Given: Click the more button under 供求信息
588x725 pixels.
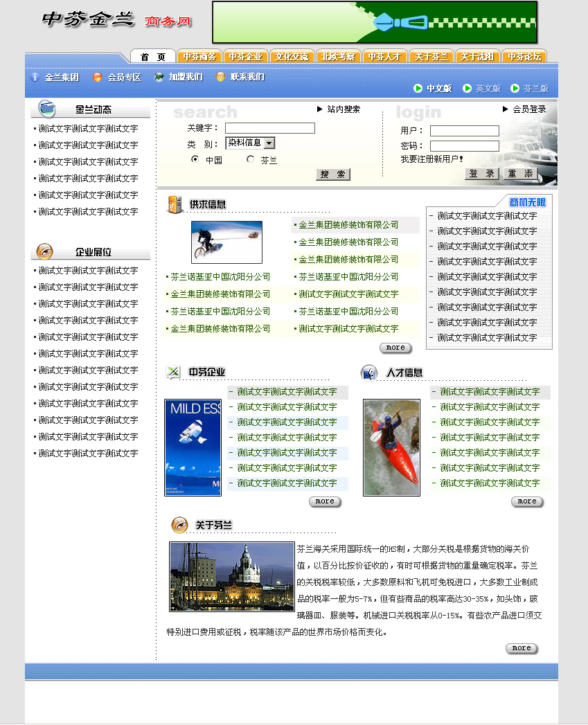Looking at the screenshot, I should click(x=395, y=348).
